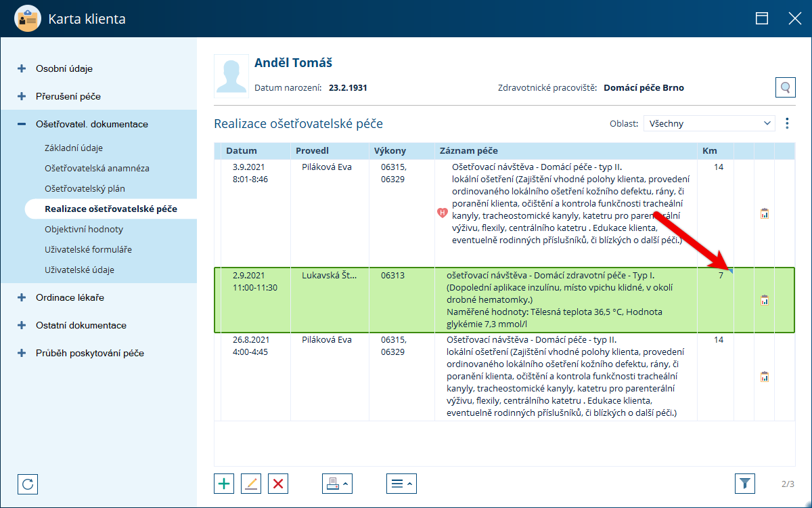Click the refresh icon in the sidebar
812x508 pixels.
[x=28, y=484]
